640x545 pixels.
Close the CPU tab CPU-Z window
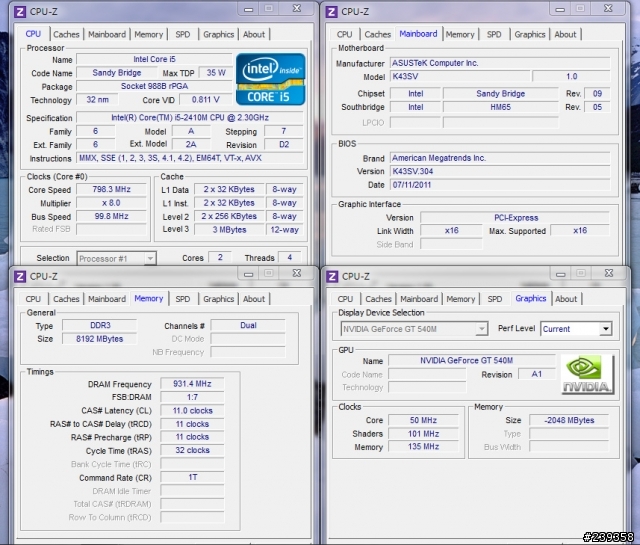coord(297,9)
